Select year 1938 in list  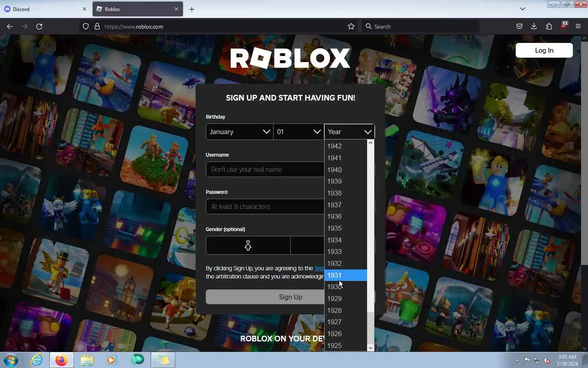coord(345,193)
